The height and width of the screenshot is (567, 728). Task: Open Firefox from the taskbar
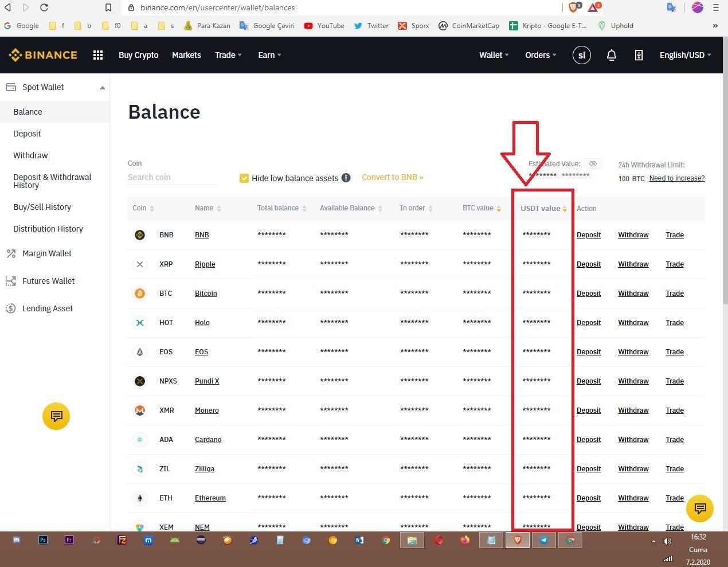click(465, 539)
